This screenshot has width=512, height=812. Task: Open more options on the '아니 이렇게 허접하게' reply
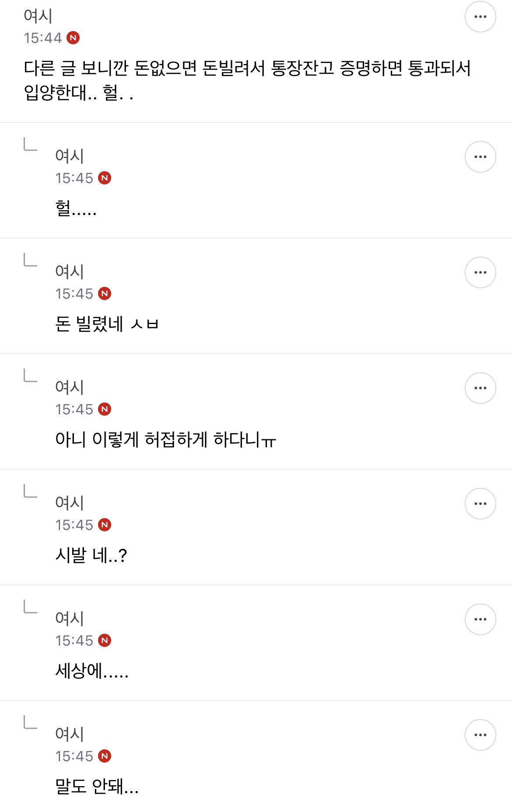click(480, 388)
